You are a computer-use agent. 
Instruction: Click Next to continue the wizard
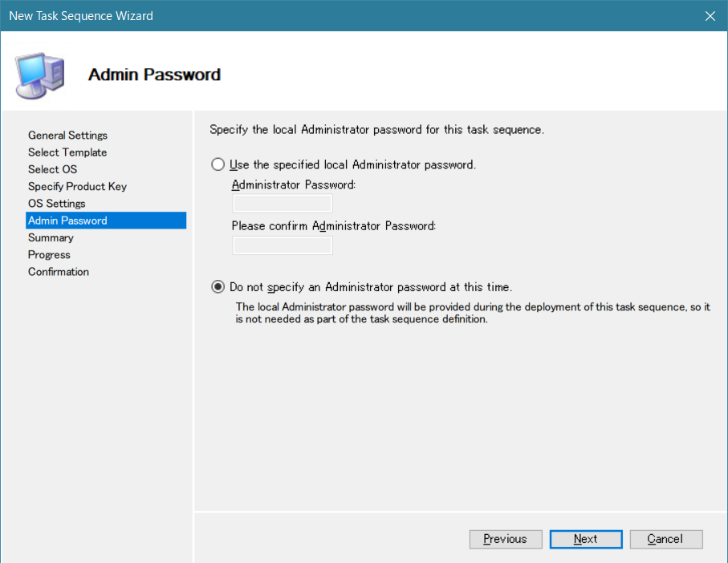(x=585, y=539)
